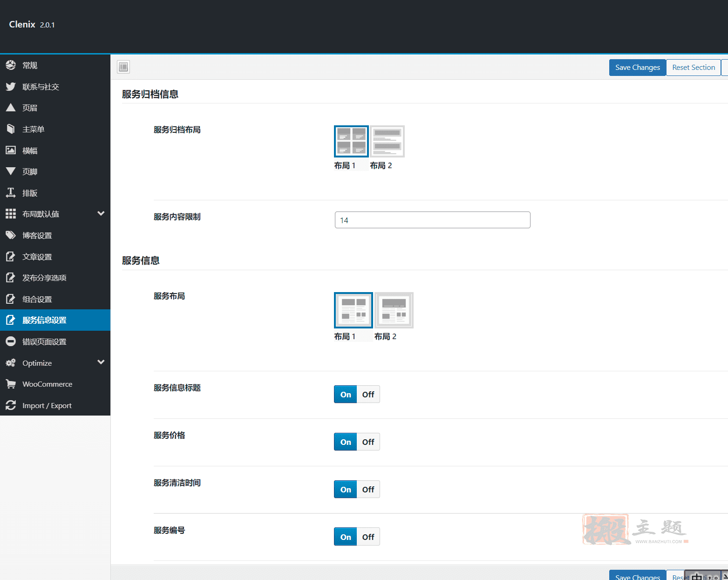The height and width of the screenshot is (580, 728).
Task: Select 布局 2 thumbnail for 服务布局
Action: [394, 310]
